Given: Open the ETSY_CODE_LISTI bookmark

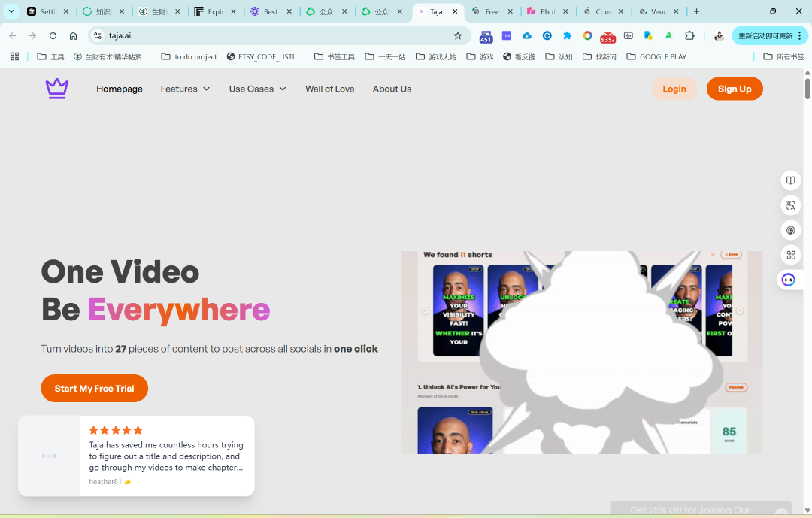Looking at the screenshot, I should pos(264,56).
